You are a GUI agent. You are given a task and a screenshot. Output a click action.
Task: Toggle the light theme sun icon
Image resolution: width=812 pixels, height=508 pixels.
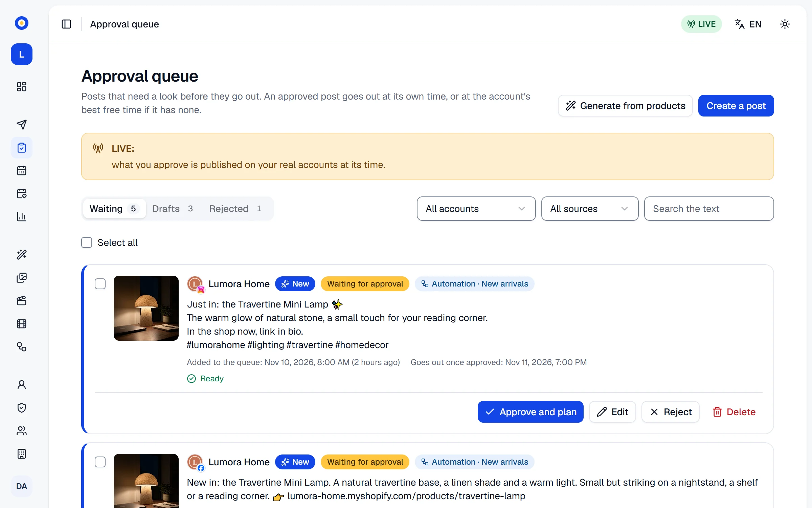point(785,24)
